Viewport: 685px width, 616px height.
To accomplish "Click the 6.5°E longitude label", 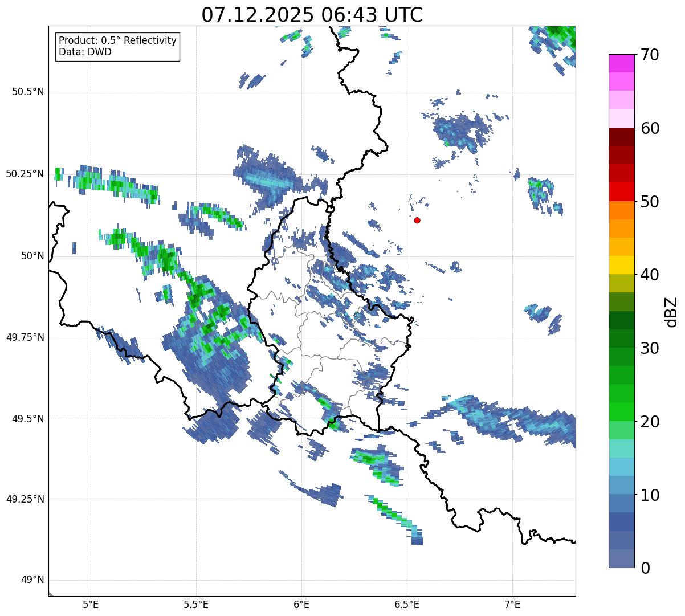I will point(407,604).
